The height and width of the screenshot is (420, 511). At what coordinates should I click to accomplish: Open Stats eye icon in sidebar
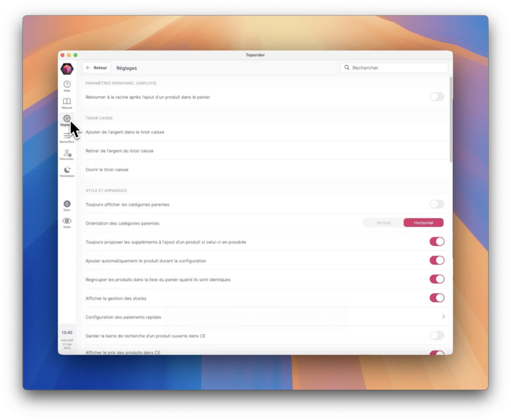click(67, 221)
